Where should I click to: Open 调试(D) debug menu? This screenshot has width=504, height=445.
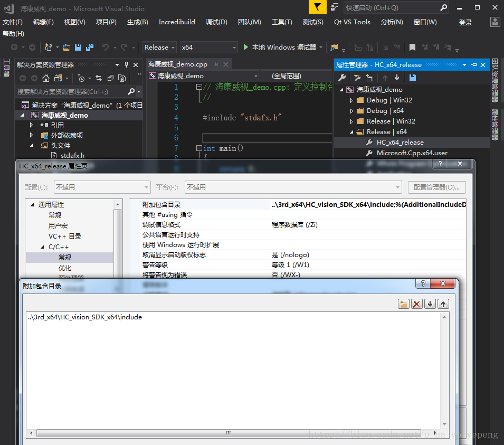(216, 22)
